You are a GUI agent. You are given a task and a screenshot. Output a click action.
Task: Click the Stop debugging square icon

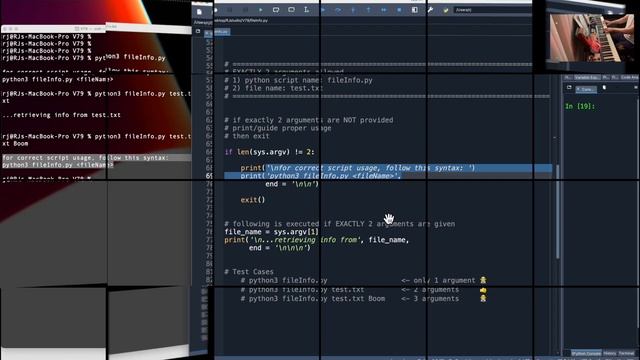399,10
